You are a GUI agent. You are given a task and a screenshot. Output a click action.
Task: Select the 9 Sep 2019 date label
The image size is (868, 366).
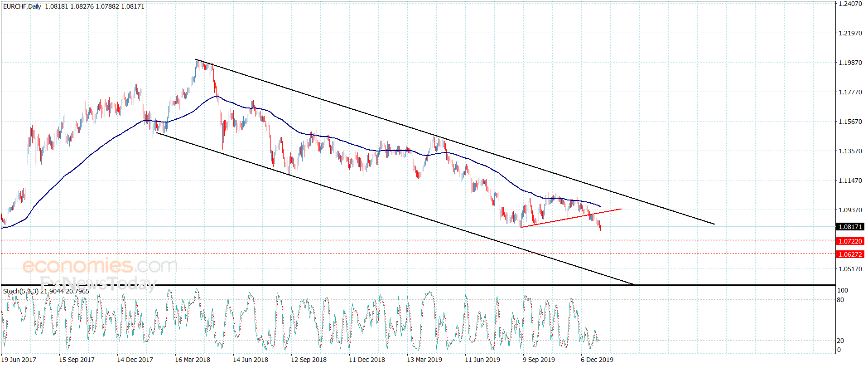click(539, 360)
